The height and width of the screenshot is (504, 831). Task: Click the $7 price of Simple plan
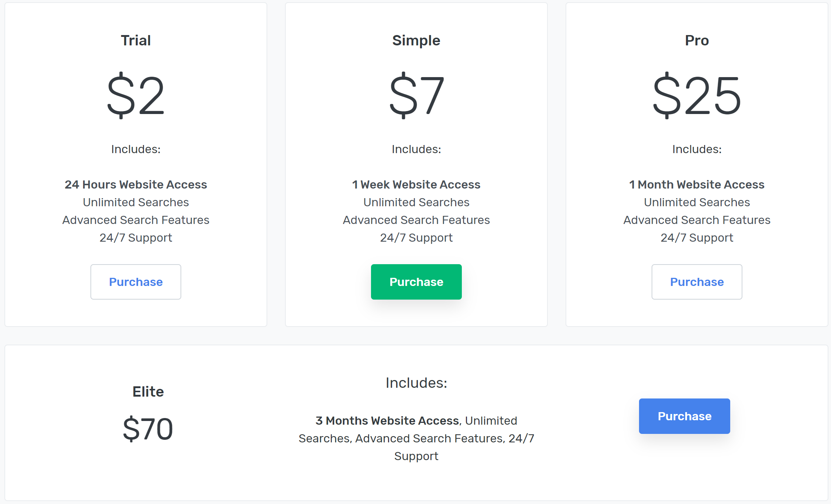pyautogui.click(x=416, y=96)
